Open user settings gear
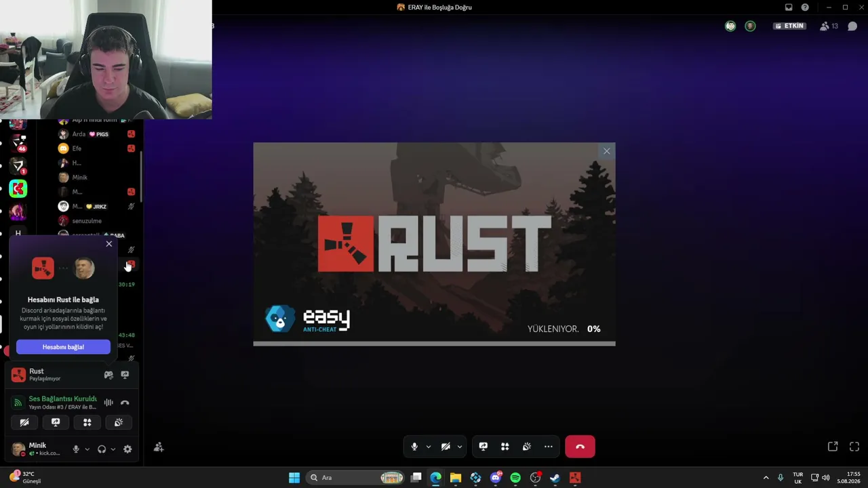Viewport: 868px width, 488px height. click(127, 449)
